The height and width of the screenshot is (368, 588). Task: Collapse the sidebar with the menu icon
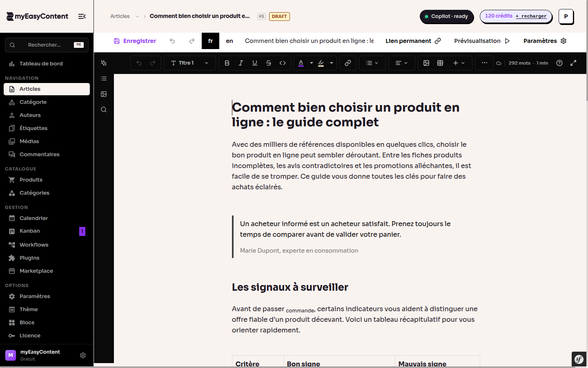[82, 16]
